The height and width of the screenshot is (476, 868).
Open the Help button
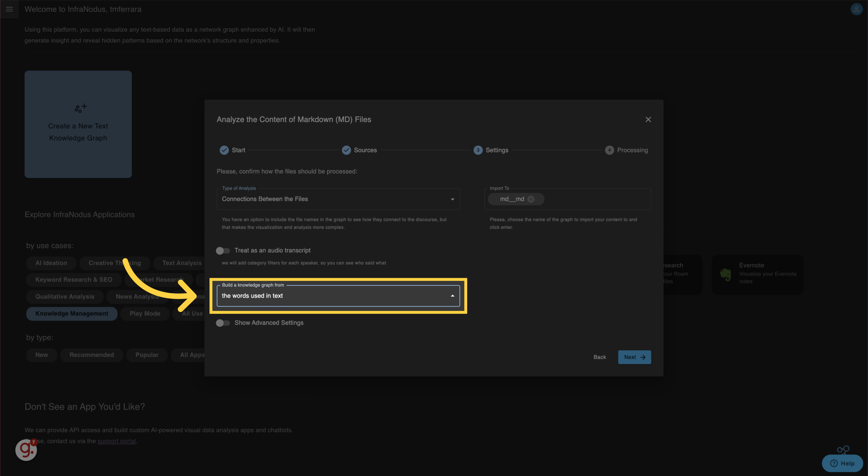point(842,463)
